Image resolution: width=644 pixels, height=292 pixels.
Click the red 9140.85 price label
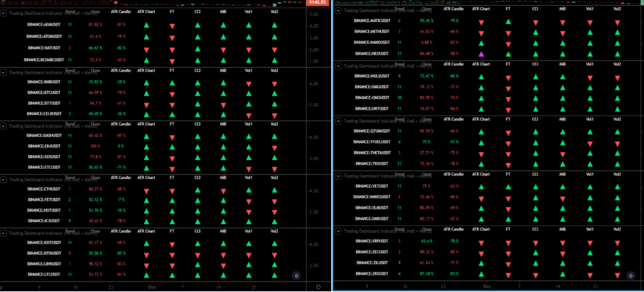coord(318,2)
